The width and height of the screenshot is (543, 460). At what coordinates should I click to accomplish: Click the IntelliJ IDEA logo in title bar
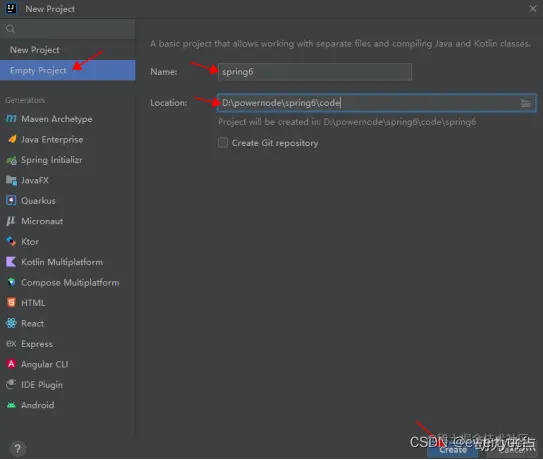[11, 8]
